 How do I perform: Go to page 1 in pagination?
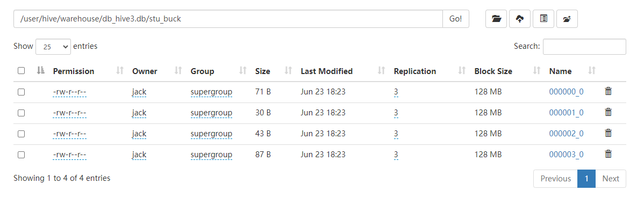[586, 179]
